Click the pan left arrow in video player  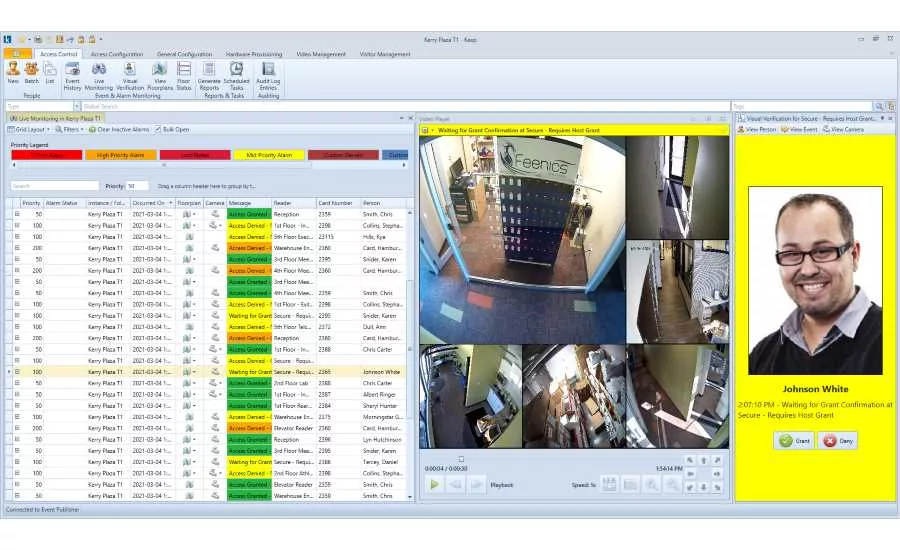[690, 474]
